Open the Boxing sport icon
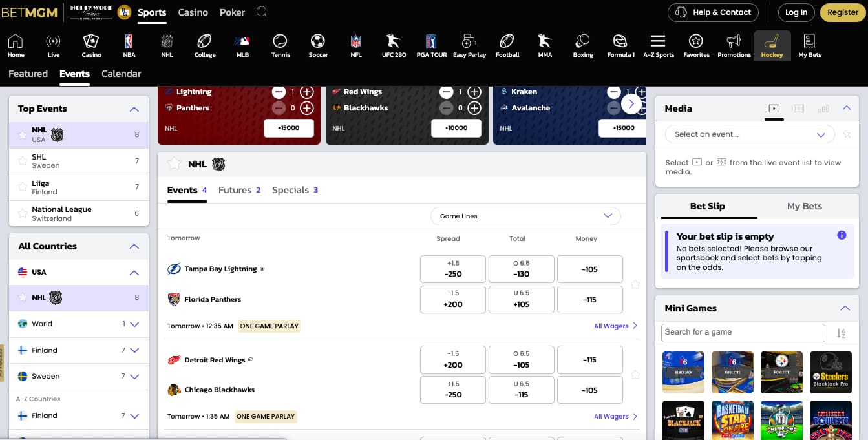 (583, 45)
